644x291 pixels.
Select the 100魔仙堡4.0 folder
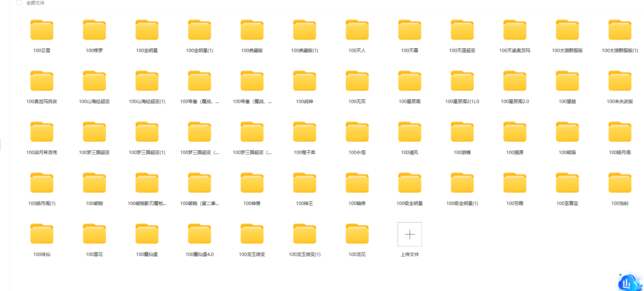point(200,234)
